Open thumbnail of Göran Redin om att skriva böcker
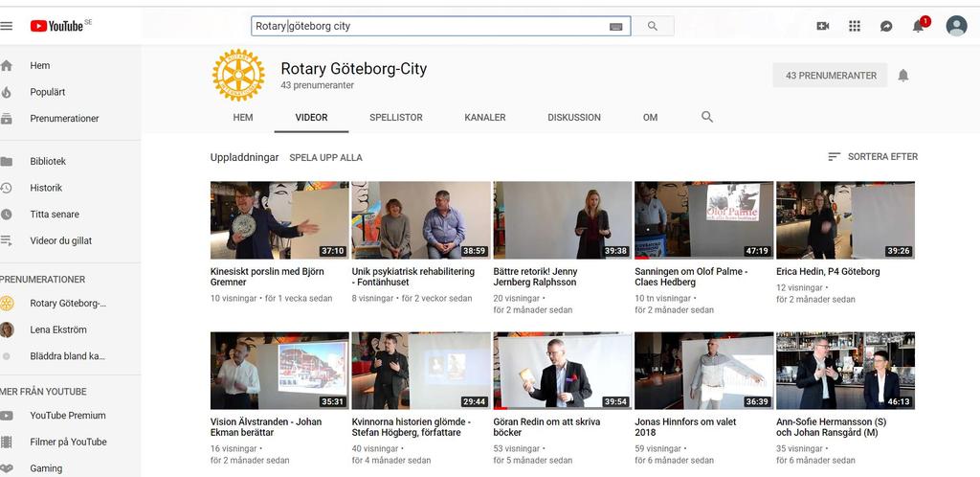The image size is (980, 477). (563, 370)
